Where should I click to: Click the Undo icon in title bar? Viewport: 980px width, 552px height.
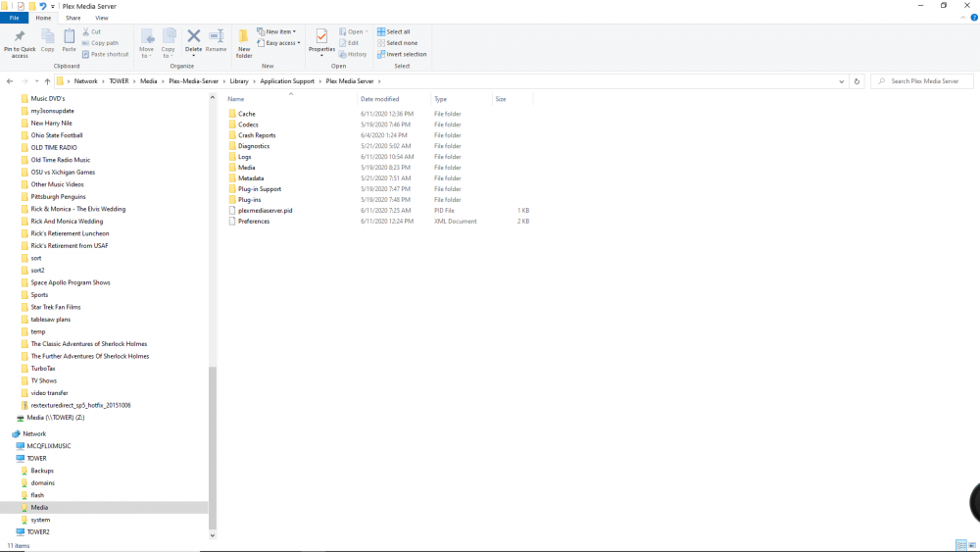(42, 6)
